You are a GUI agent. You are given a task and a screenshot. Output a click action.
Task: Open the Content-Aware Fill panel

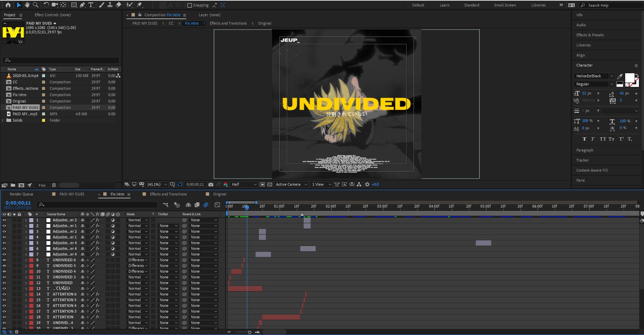(592, 170)
